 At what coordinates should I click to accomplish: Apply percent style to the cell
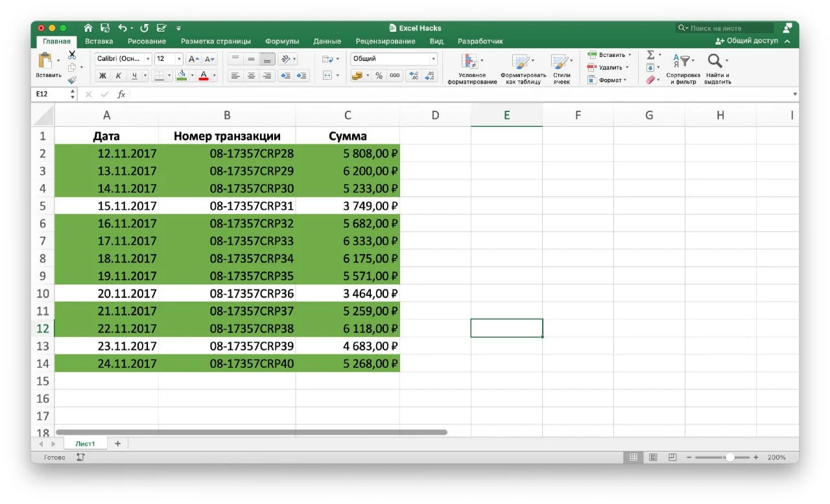coord(379,76)
